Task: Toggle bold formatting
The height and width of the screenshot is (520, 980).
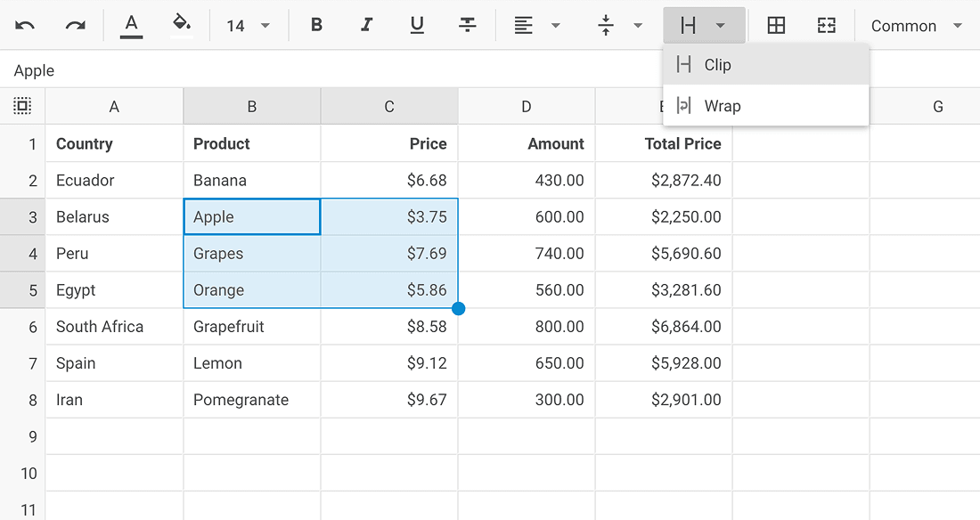Action: 317,25
